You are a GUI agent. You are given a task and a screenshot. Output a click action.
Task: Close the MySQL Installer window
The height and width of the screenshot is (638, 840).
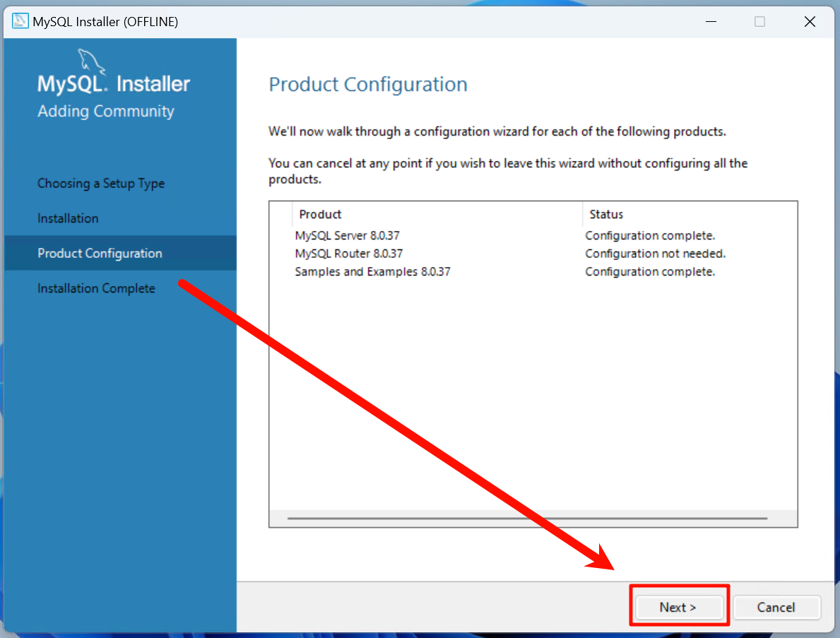tap(810, 21)
